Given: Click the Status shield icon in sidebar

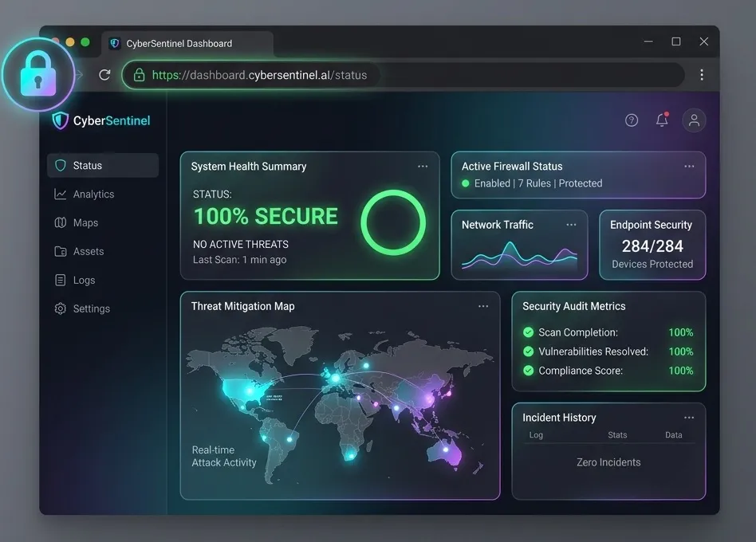Looking at the screenshot, I should pyautogui.click(x=61, y=165).
